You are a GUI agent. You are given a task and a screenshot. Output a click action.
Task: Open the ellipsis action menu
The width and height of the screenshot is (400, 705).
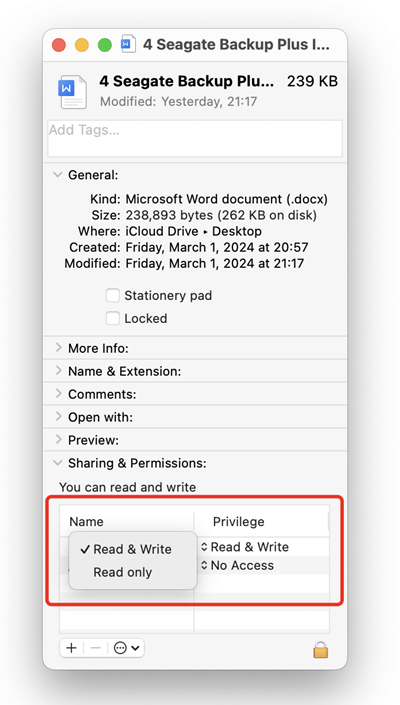pyautogui.click(x=126, y=648)
